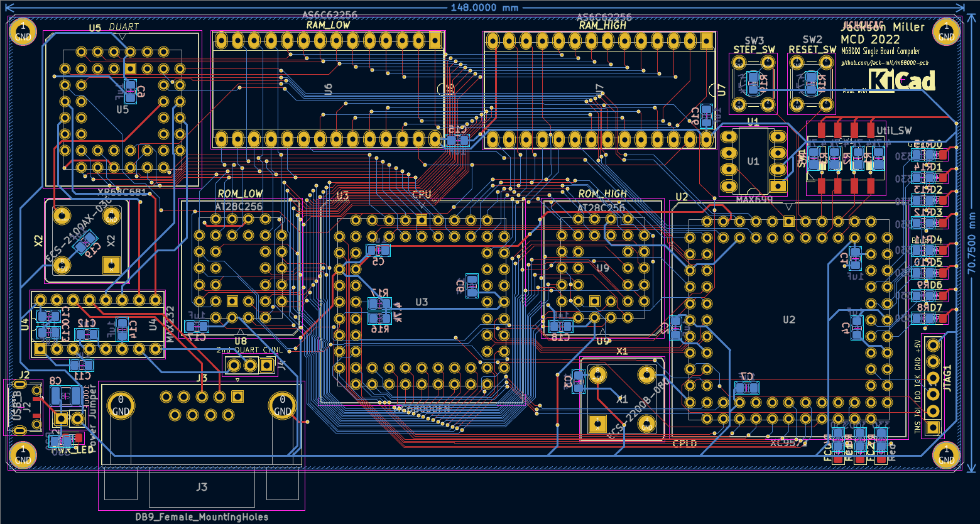The width and height of the screenshot is (980, 524).
Task: Select the Util_SW label
Action: pos(894,131)
